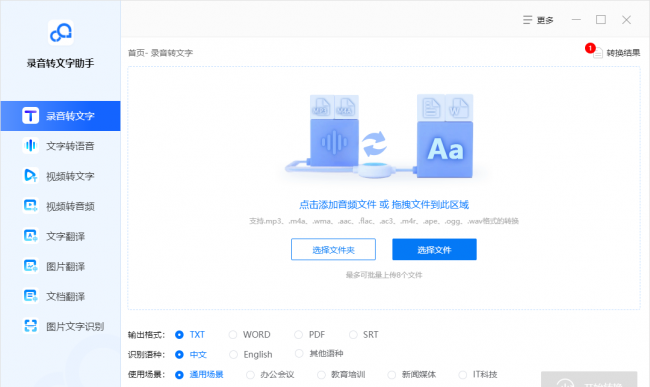
Task: Click 点击添加音频文件 或 拖拽文件到此区域 link
Action: click(x=384, y=204)
